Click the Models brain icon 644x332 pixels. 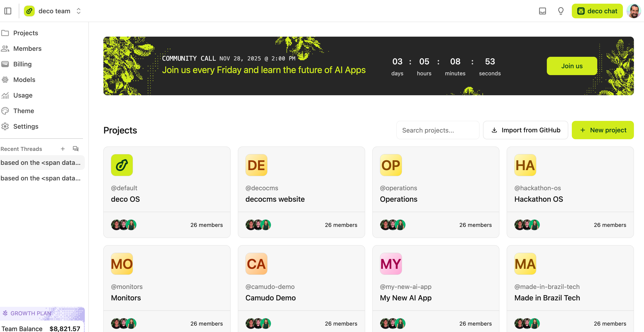[x=5, y=80]
